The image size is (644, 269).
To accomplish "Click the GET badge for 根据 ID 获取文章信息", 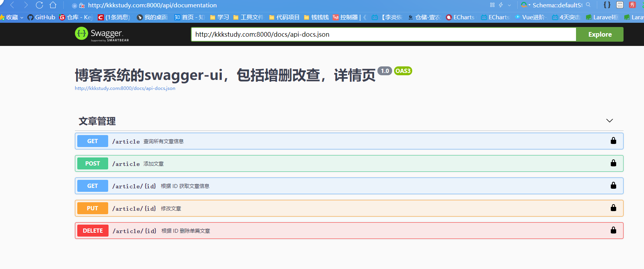I will (x=93, y=186).
